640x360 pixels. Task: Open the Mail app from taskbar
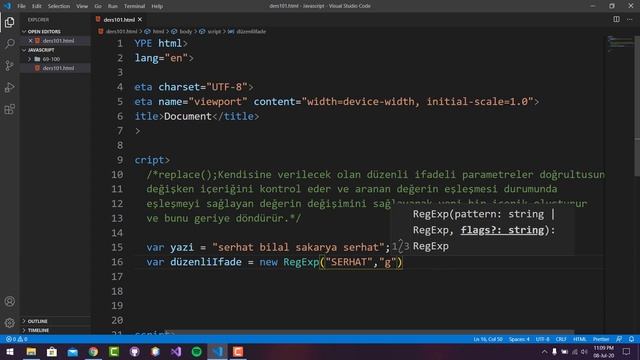73,351
